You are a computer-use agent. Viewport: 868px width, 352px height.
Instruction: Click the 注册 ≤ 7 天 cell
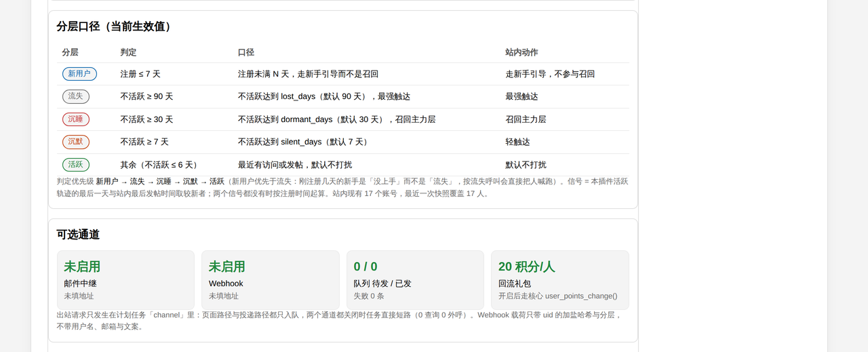click(x=140, y=74)
